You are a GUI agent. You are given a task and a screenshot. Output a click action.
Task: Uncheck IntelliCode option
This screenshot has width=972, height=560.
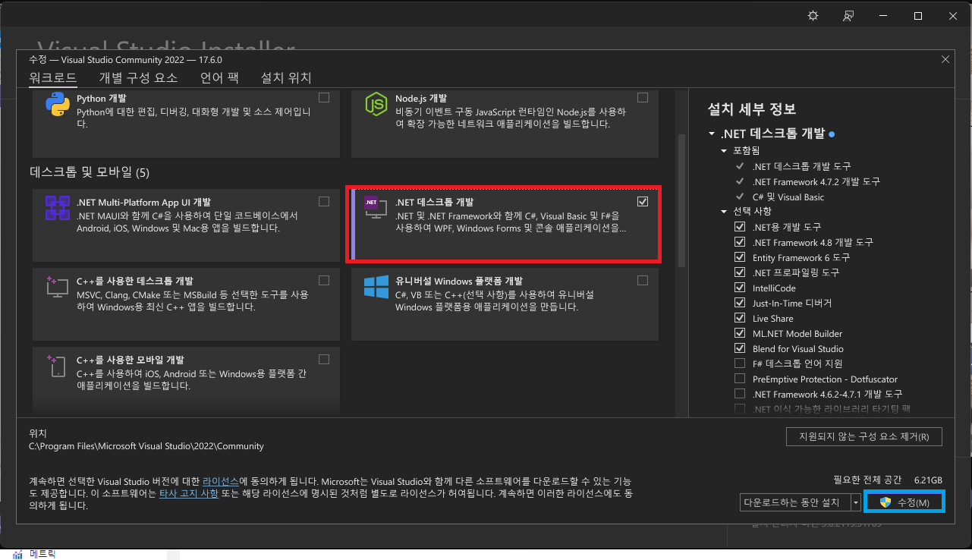pos(740,288)
